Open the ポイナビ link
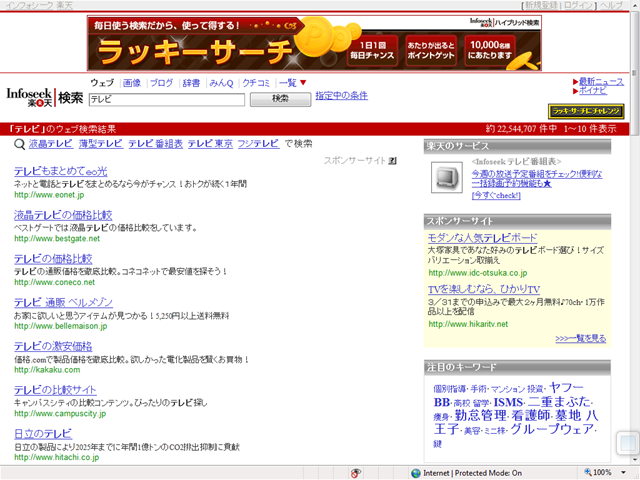This screenshot has width=640, height=480. click(x=593, y=91)
